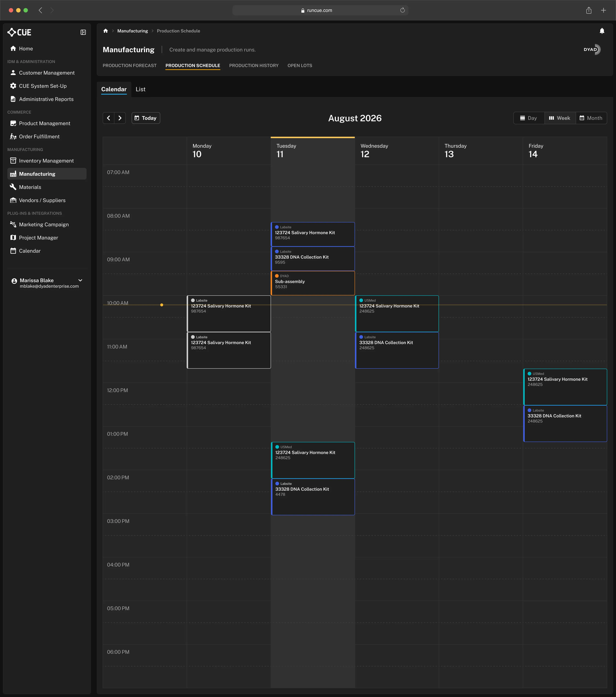This screenshot has width=616, height=697.
Task: Select the Monday 10 column header
Action: coord(229,151)
